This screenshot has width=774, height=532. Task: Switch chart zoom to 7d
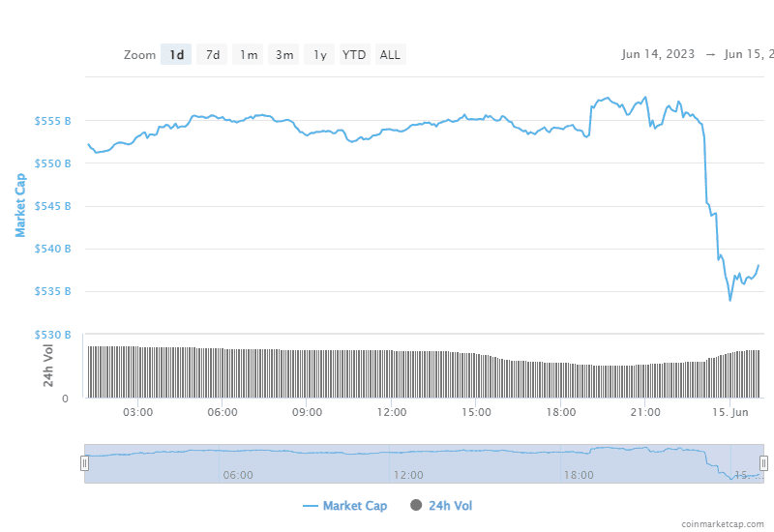pyautogui.click(x=212, y=55)
